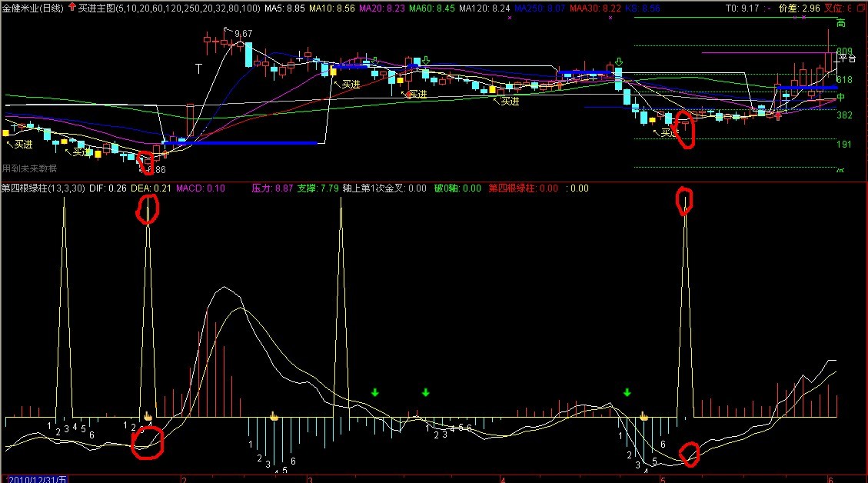Click the 压力 8.87 resistance readout
The width and height of the screenshot is (868, 483).
coord(272,188)
